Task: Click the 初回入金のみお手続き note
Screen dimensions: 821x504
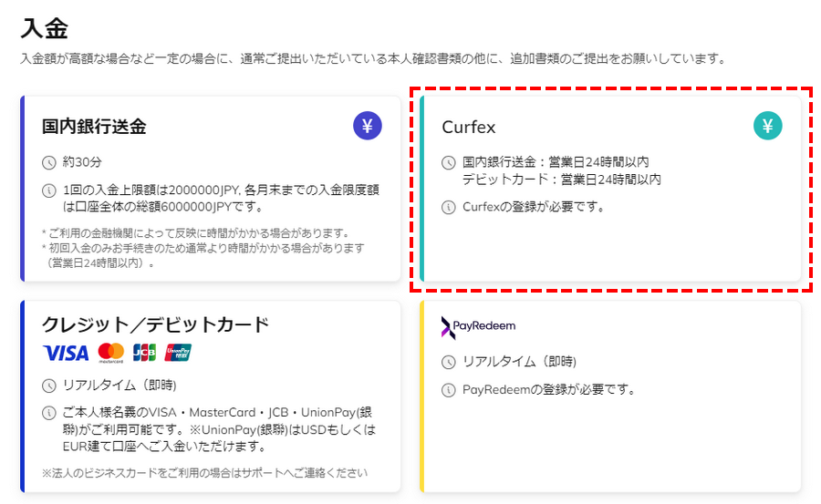Action: (x=203, y=255)
